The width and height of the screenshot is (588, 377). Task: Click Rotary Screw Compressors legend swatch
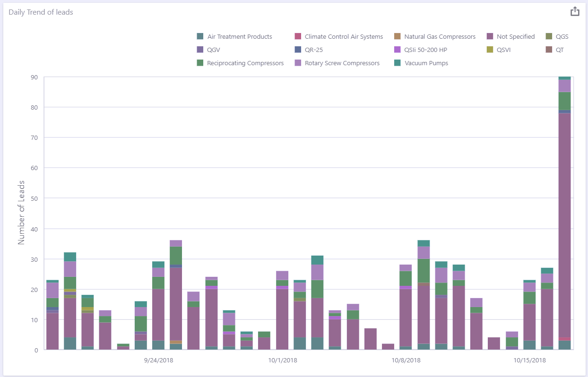click(298, 63)
